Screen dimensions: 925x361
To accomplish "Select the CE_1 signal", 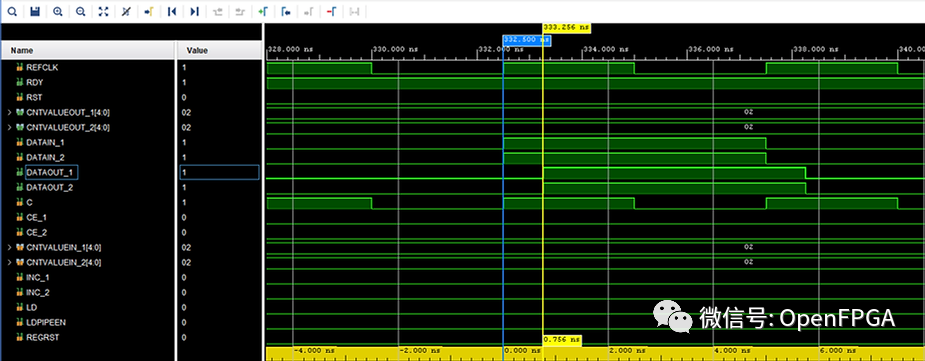I will (37, 217).
